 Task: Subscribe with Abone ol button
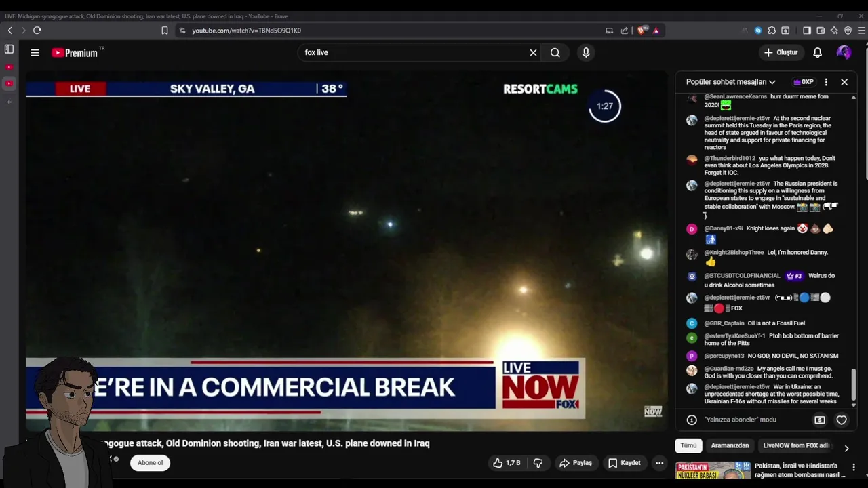[x=150, y=463]
